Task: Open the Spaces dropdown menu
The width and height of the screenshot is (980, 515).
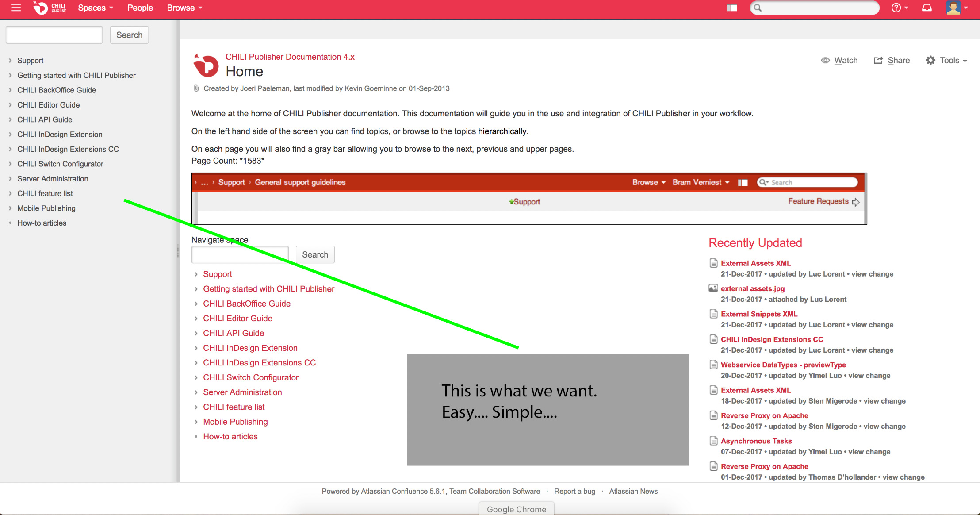Action: [96, 8]
